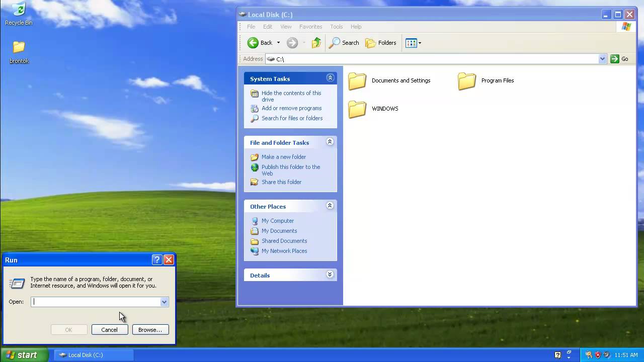Open the Tools menu
The image size is (644, 362).
(336, 27)
